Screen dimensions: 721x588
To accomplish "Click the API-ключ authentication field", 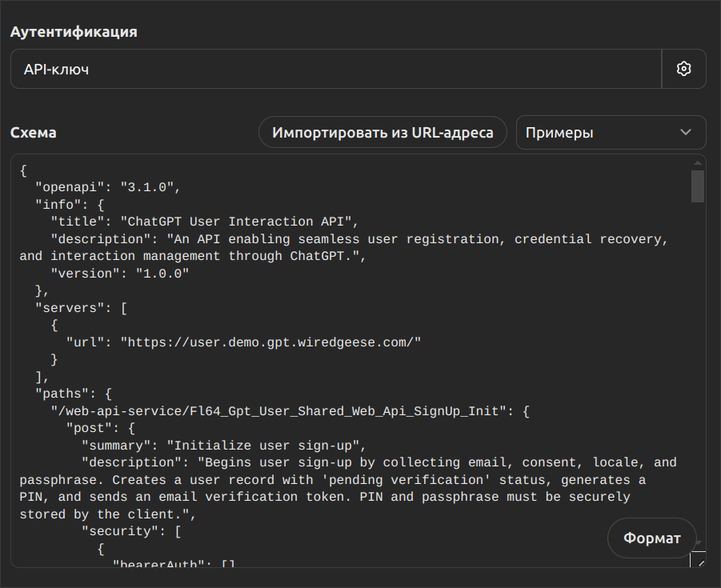I will tap(336, 69).
